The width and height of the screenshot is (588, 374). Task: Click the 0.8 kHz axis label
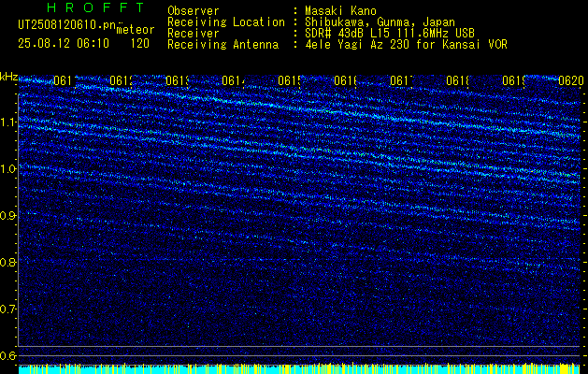point(8,262)
